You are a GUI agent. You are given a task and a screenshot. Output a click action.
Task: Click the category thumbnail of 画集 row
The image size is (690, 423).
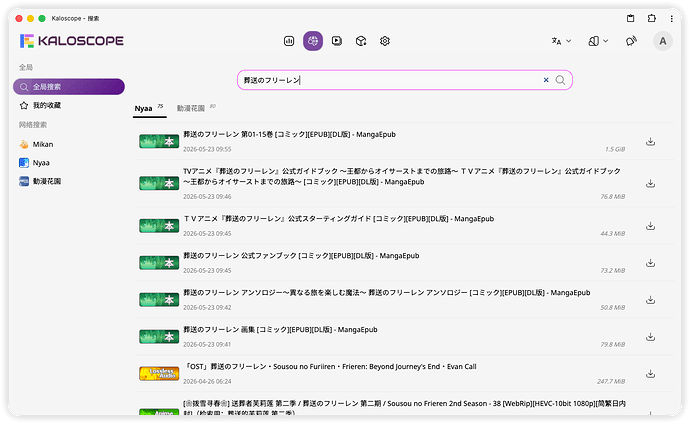click(x=159, y=337)
